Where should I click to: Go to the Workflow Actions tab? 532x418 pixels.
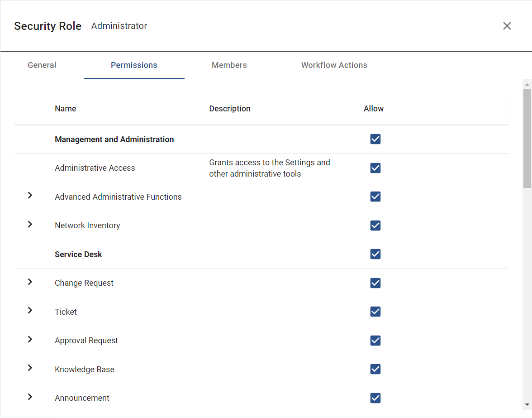point(334,65)
